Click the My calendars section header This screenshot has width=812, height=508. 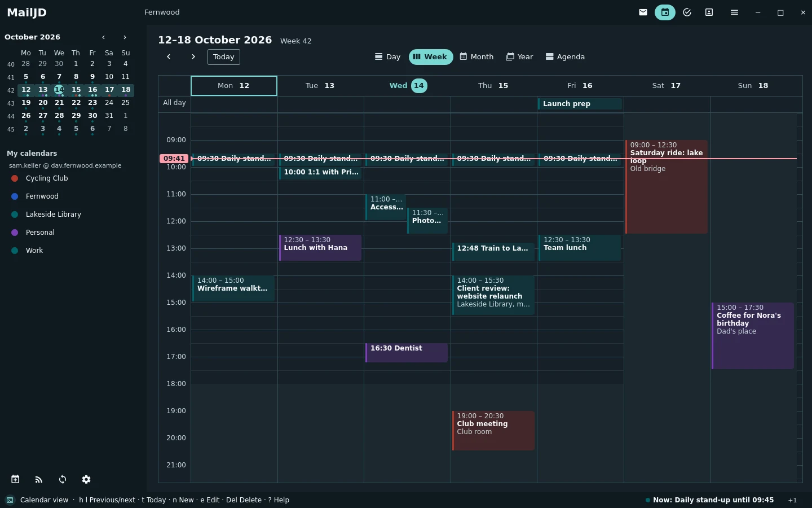point(32,154)
